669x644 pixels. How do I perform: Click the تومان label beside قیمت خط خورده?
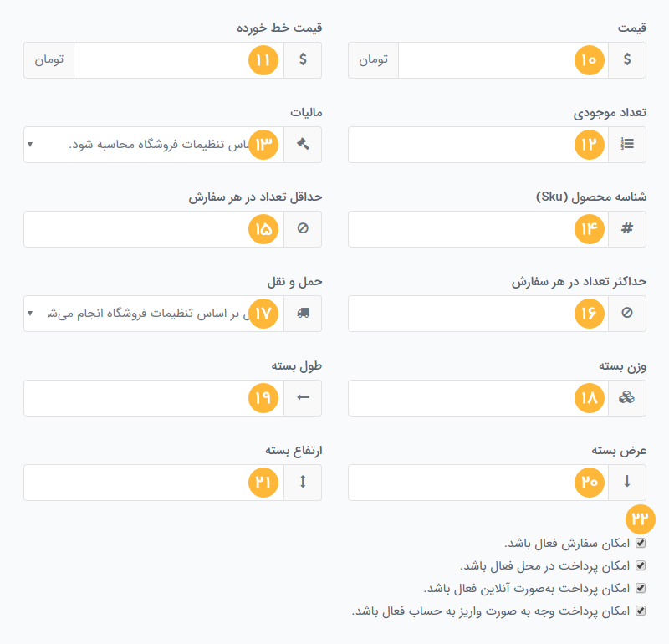click(49, 60)
